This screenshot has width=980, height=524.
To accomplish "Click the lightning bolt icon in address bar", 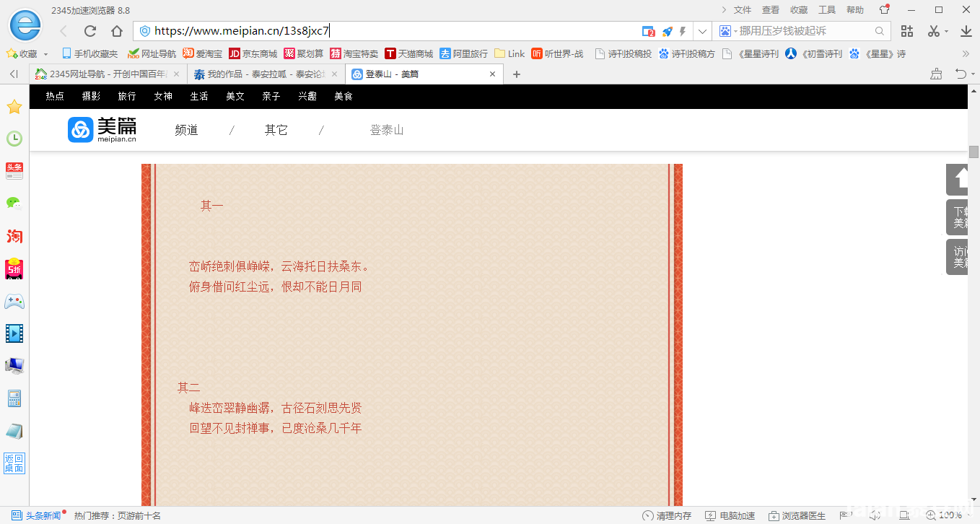I will click(x=683, y=31).
